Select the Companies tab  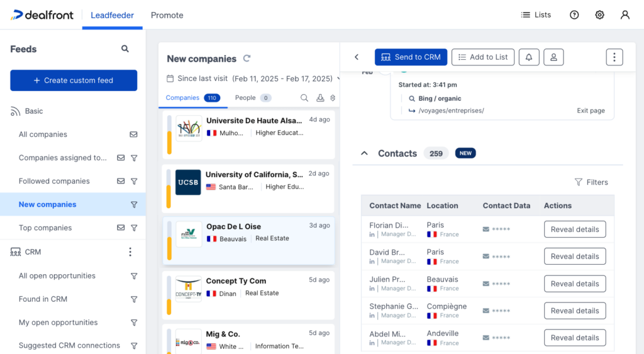192,97
